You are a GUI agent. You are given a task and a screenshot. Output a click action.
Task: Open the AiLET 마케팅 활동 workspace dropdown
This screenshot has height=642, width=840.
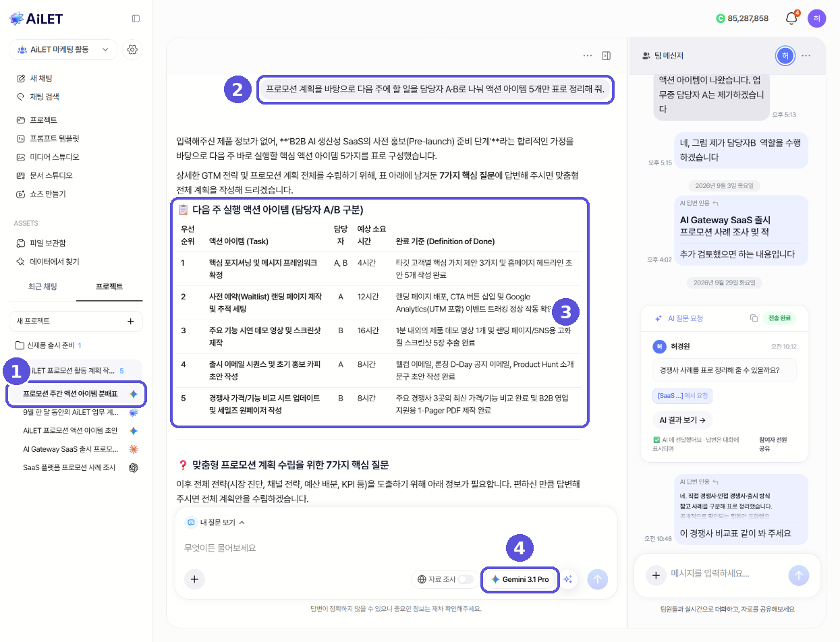(x=63, y=49)
